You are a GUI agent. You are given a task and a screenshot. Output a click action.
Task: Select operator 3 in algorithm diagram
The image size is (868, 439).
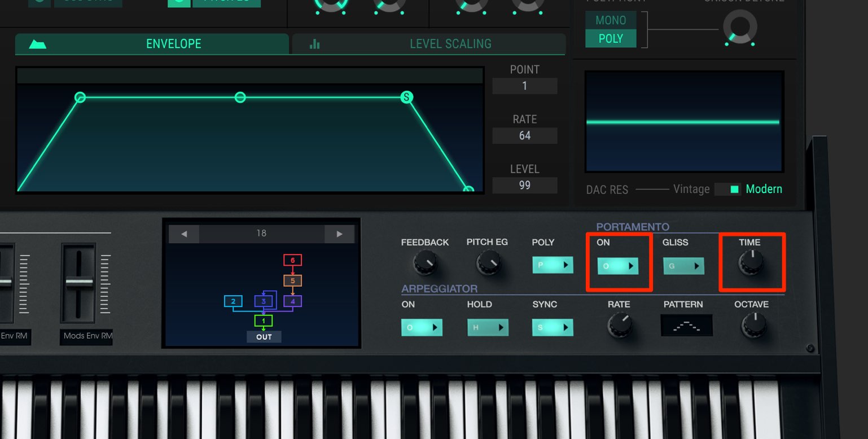point(264,301)
